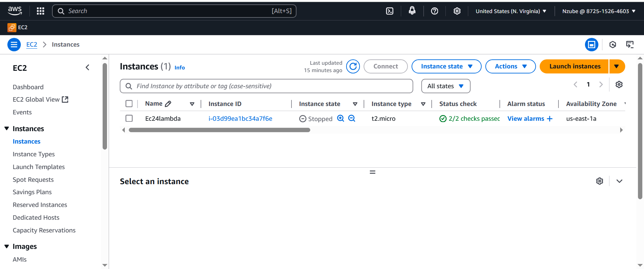Click EC2 breadcrumb link
The image size is (644, 269).
pos(32,45)
